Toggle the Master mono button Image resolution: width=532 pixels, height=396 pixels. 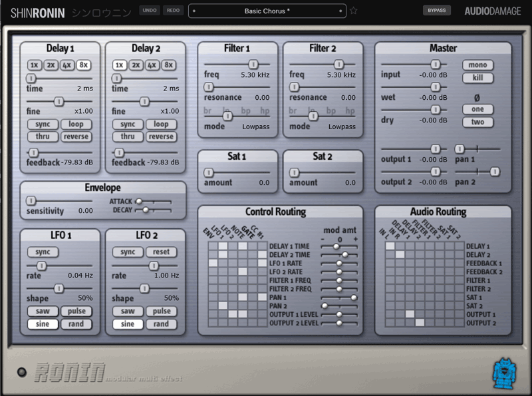tap(477, 65)
